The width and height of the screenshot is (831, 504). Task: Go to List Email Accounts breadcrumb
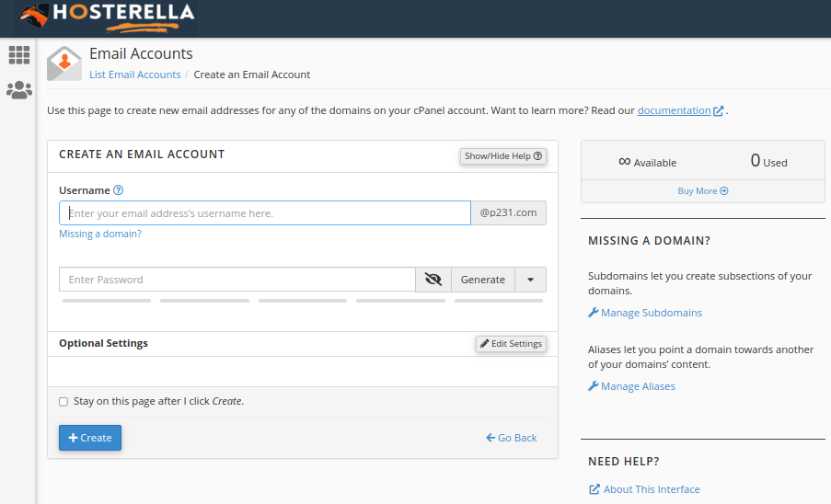pos(134,74)
